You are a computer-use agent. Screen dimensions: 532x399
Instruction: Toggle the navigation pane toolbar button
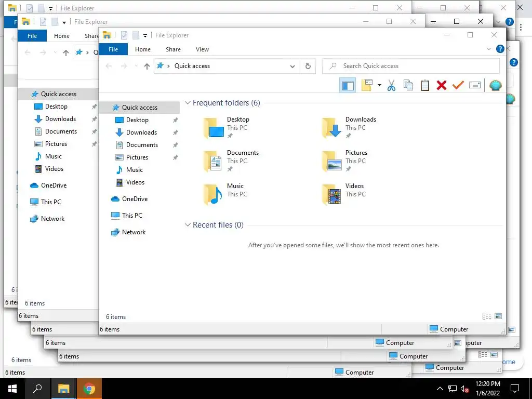click(348, 85)
